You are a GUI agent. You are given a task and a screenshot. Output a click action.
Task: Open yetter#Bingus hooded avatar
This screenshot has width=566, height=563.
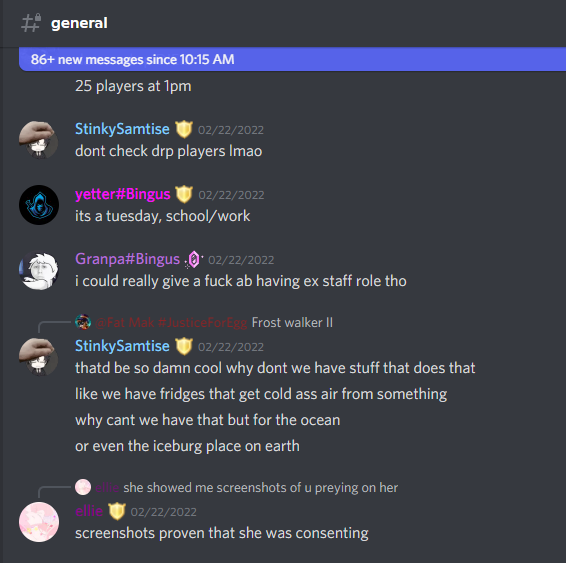click(39, 205)
